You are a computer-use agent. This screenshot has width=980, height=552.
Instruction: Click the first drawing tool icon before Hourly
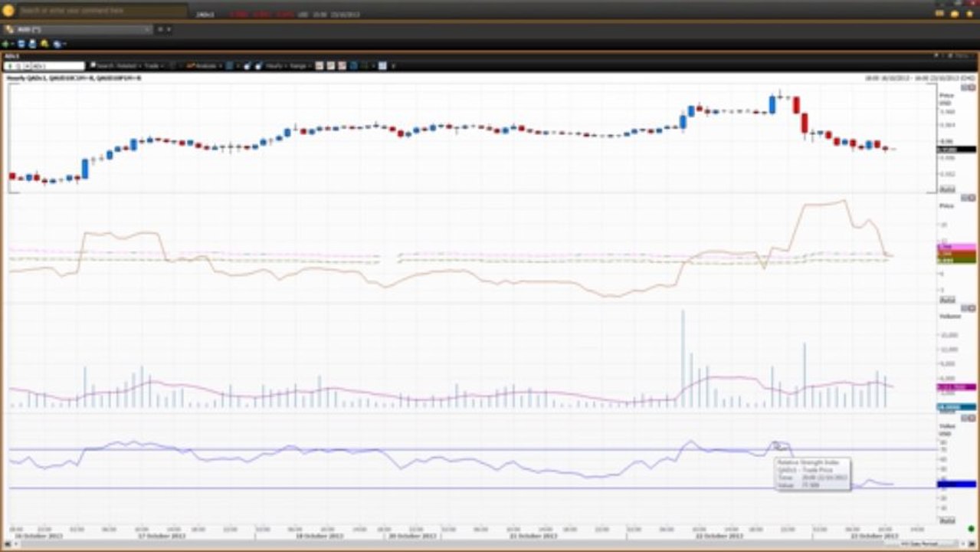(247, 66)
